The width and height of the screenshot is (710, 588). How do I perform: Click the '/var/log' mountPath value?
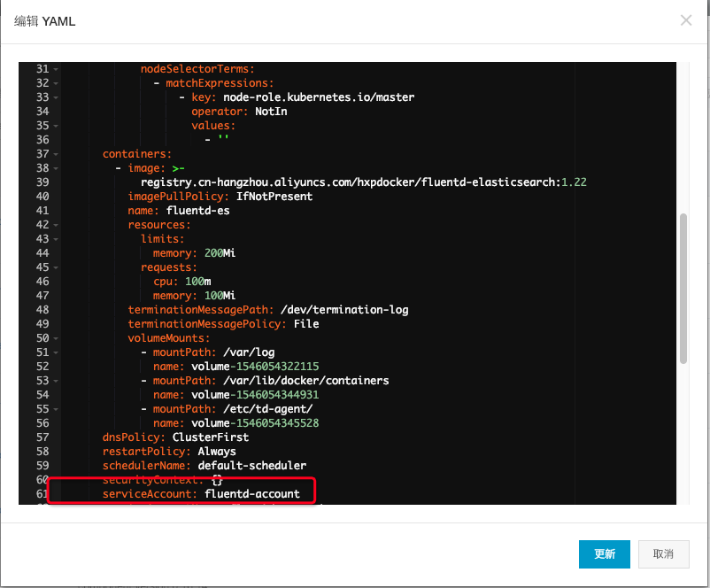pos(249,352)
